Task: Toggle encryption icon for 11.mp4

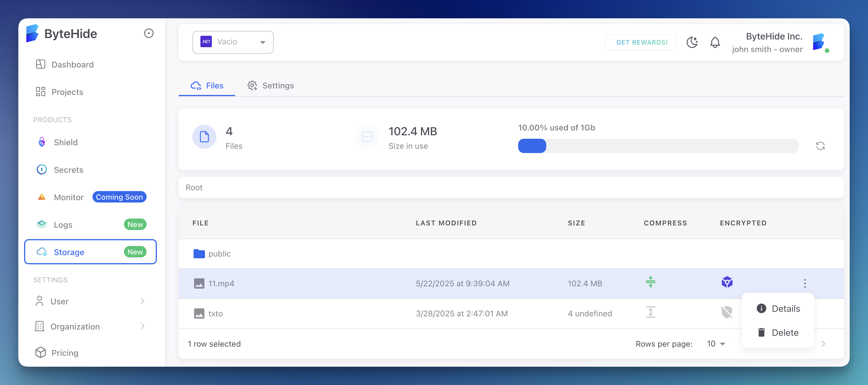Action: (727, 283)
